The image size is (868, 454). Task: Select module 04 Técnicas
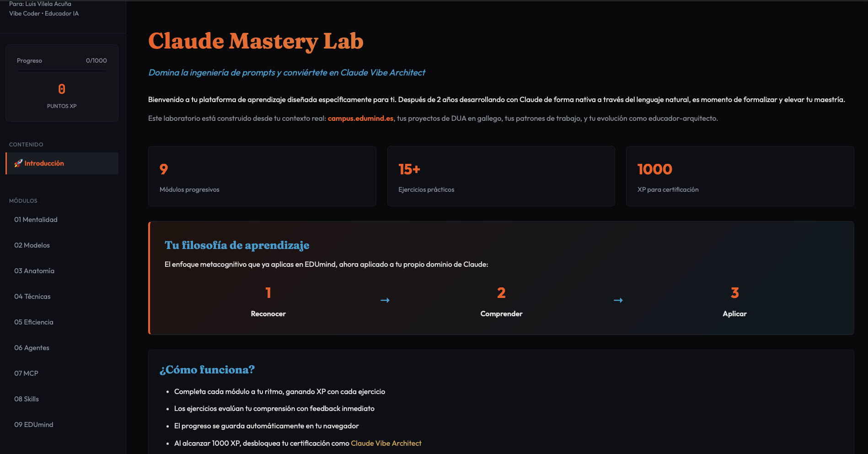pos(32,297)
